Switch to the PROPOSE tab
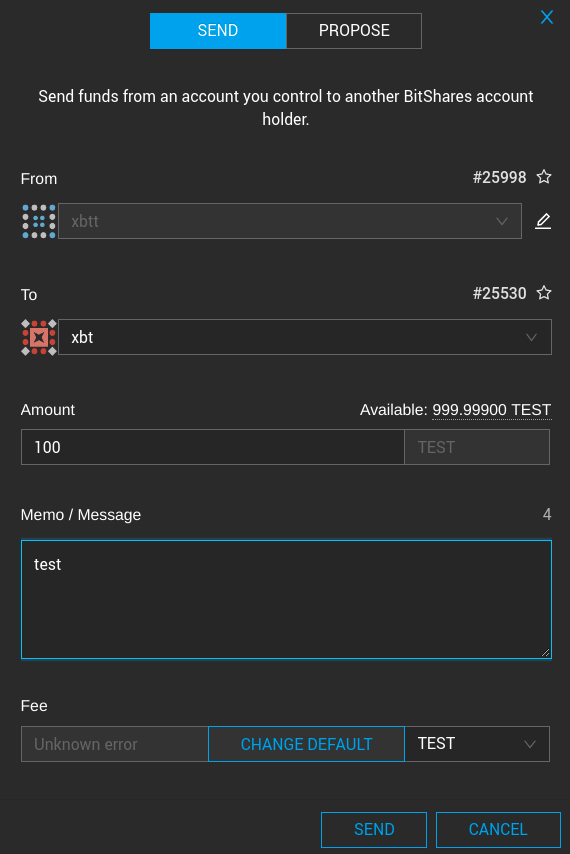The image size is (570, 854). (354, 30)
